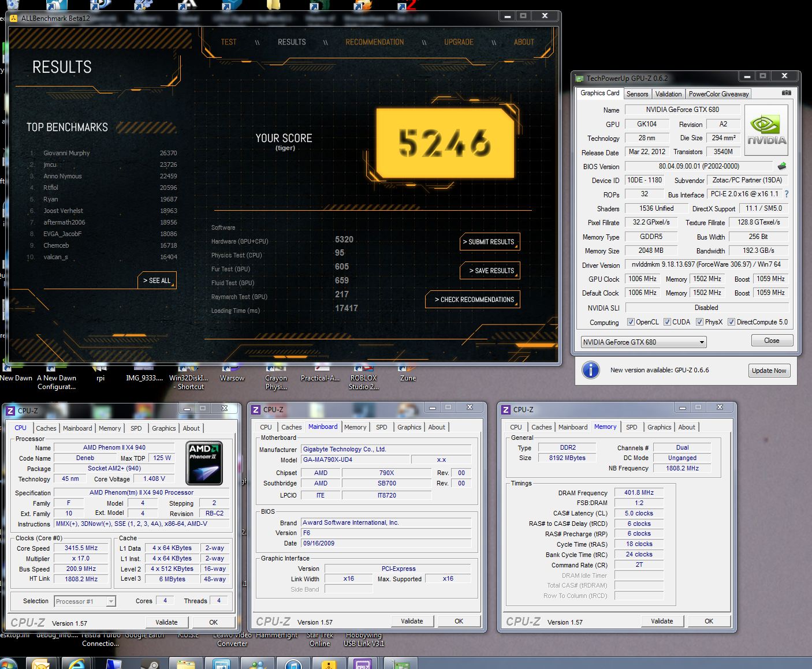The width and height of the screenshot is (812, 669).
Task: Open the RECOMMENDATION tab in ALLBenchmark
Action: (375, 42)
